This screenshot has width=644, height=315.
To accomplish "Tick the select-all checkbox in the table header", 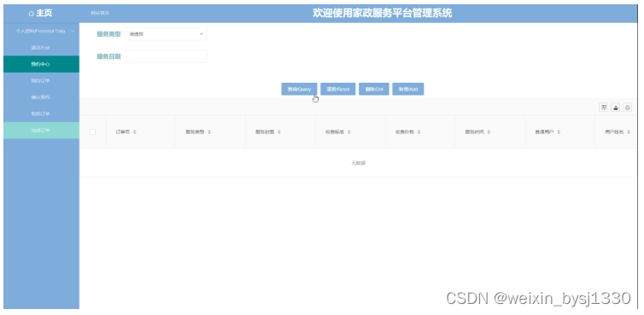I will 92,131.
